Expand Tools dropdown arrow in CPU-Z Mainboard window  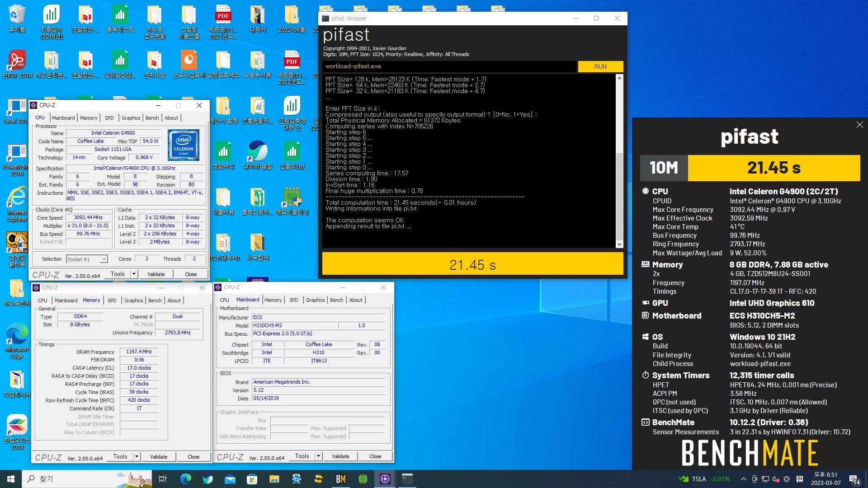tap(318, 456)
